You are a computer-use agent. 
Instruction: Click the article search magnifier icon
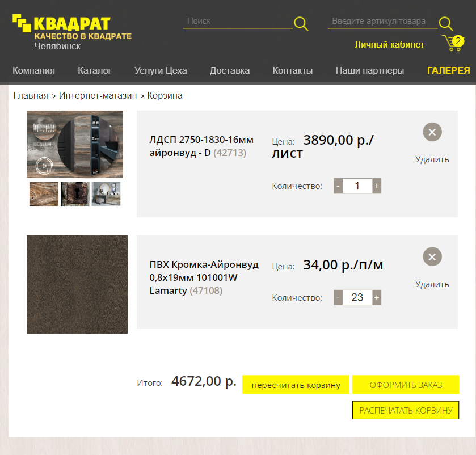[445, 23]
